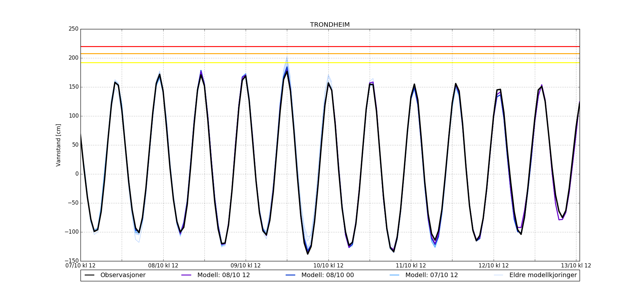The image size is (644, 290).
Task: Click the 12/10 kl 12 x-axis tick label
Action: point(494,266)
